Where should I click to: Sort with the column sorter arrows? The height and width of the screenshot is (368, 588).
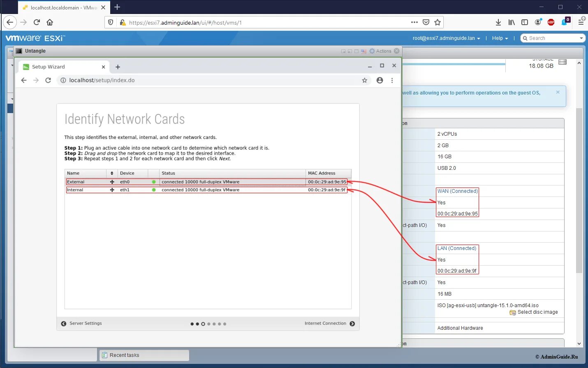tap(112, 173)
